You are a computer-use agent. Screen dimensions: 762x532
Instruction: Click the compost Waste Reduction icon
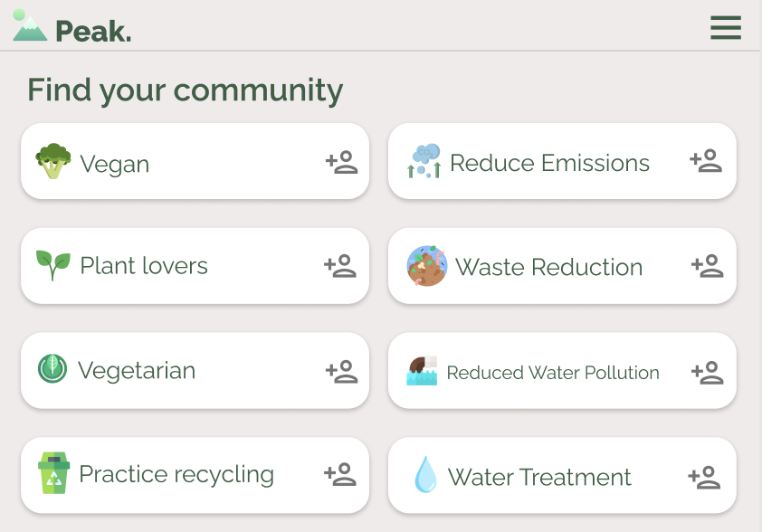(426, 266)
